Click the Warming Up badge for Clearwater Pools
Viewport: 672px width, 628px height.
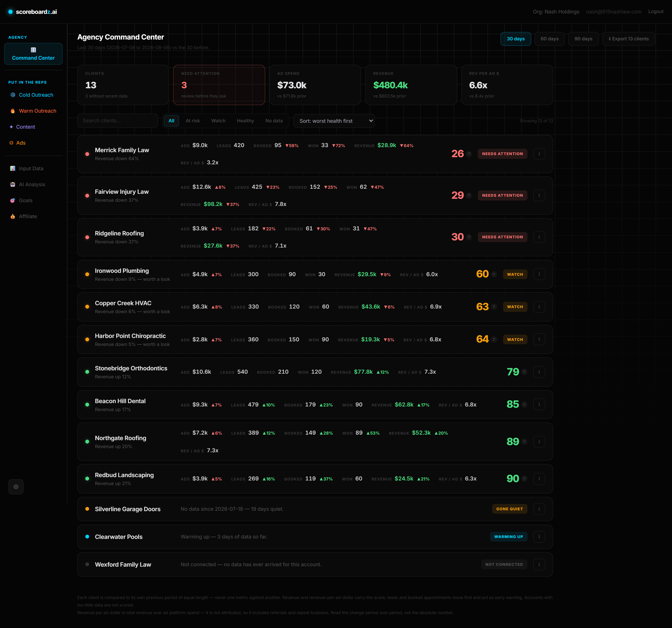(508, 537)
